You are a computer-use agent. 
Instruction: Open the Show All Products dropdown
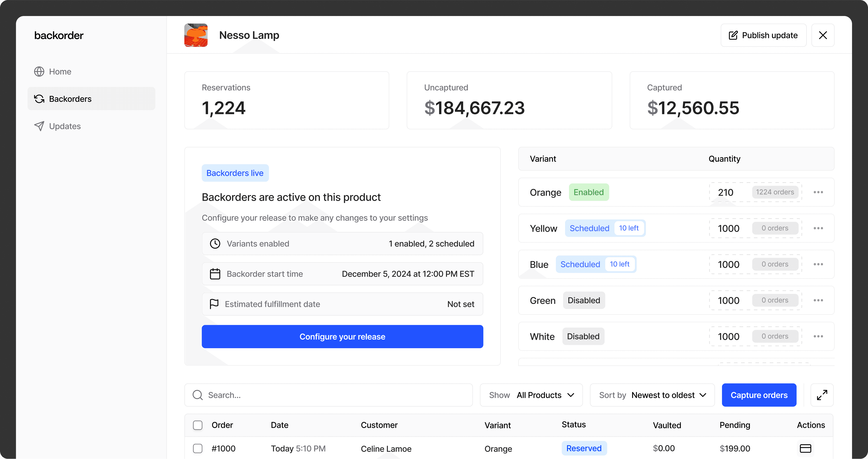(x=531, y=395)
